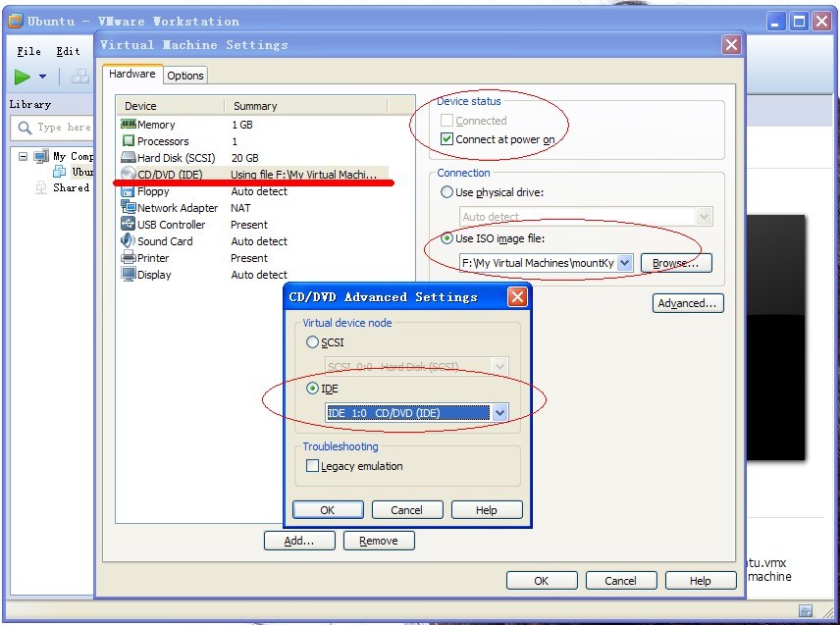Click the VMware Workstation title bar icon

tap(16, 21)
